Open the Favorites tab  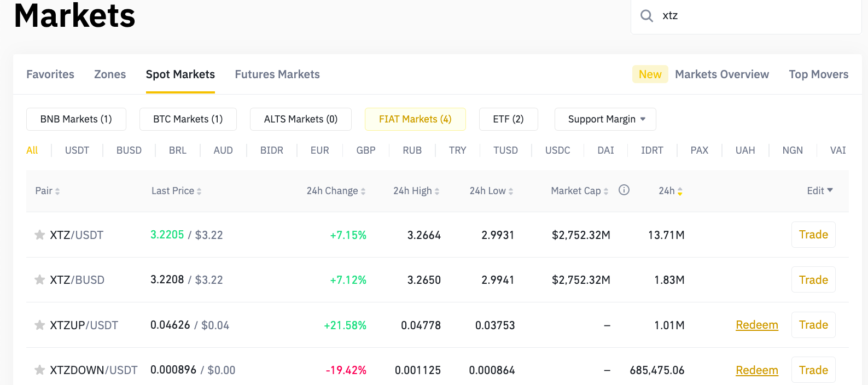(x=50, y=74)
